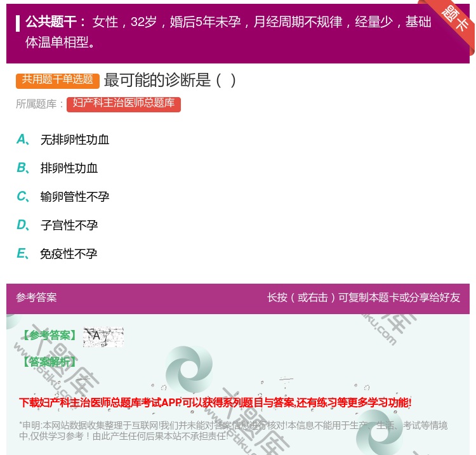Click the teal letter D option marker

point(22,225)
